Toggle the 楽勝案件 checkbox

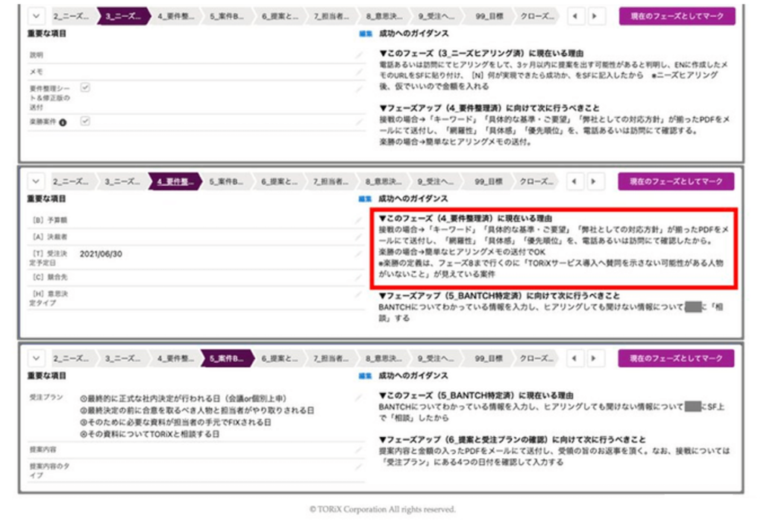(84, 122)
